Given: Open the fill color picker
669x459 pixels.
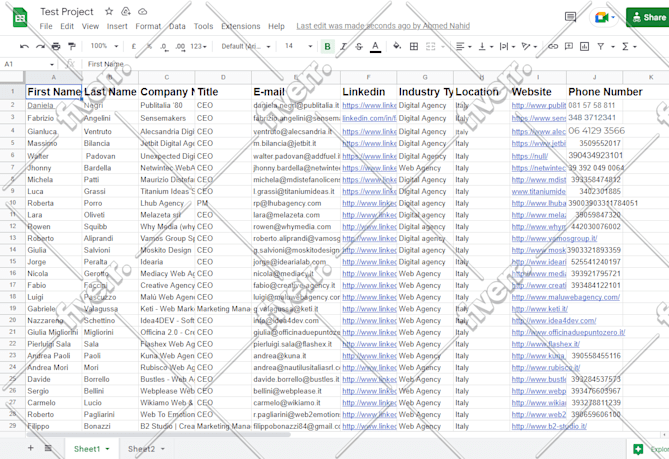Looking at the screenshot, I should (x=397, y=46).
